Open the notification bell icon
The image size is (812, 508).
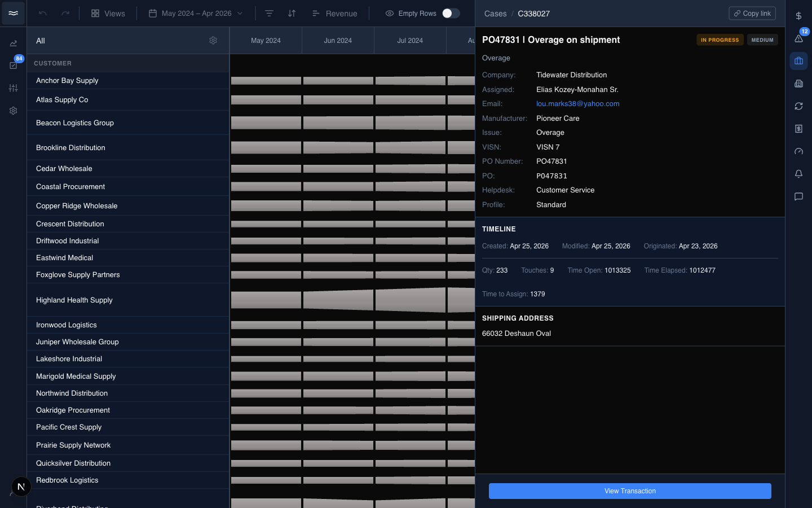[798, 174]
